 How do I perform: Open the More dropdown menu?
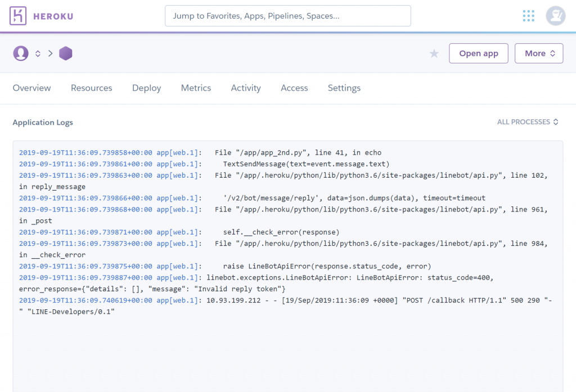539,53
